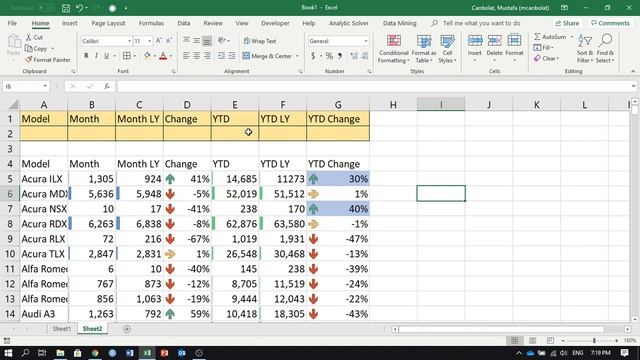The image size is (640, 360).
Task: Switch to the Page Layout tab
Action: [108, 23]
